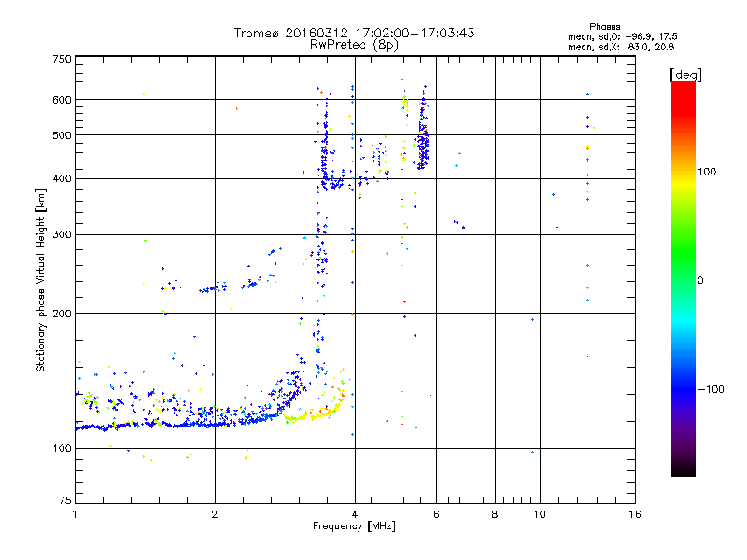Viewport: 747px width, 560px height.
Task: Click the 'Phases' header text
Action: point(604,27)
